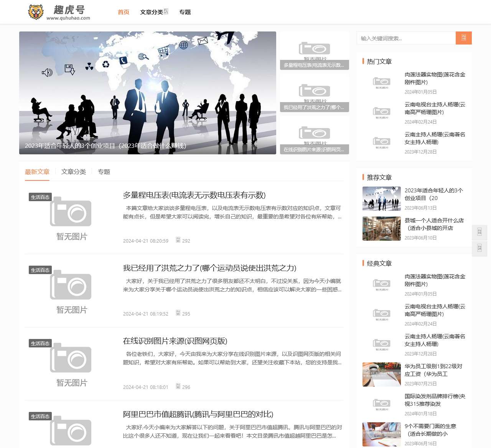Image resolution: width=491 pixels, height=448 pixels.
Task: Click view count icon beside 292
Action: pos(178,240)
